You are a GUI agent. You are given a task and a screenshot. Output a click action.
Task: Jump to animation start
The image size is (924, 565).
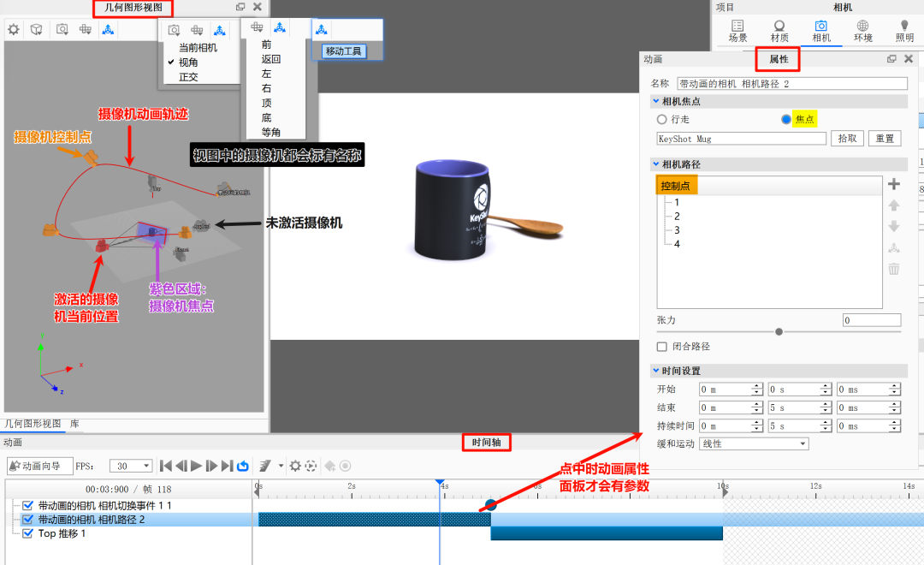[166, 466]
